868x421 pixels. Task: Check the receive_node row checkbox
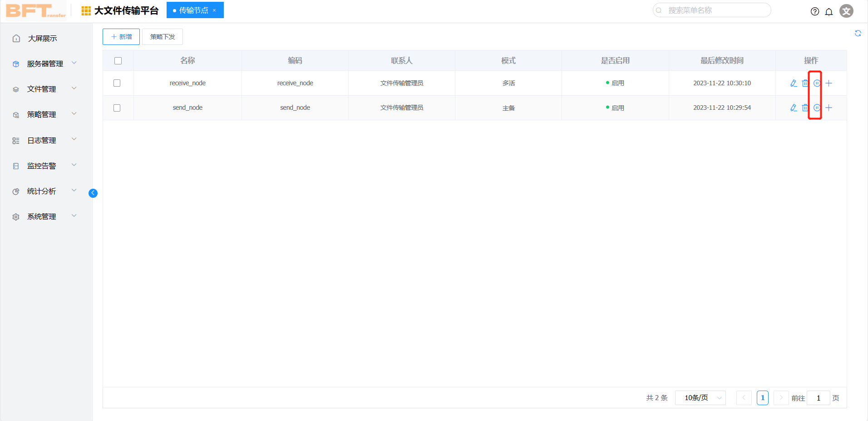coord(117,83)
